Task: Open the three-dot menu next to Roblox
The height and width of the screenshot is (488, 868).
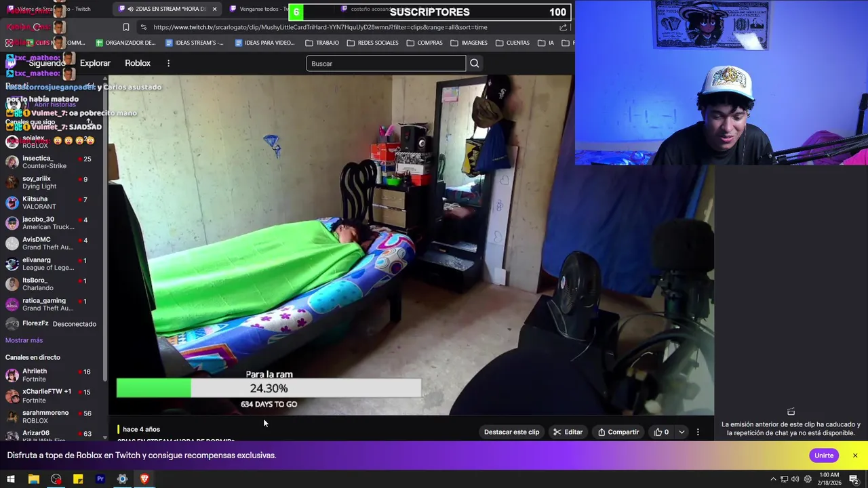Action: pos(168,63)
